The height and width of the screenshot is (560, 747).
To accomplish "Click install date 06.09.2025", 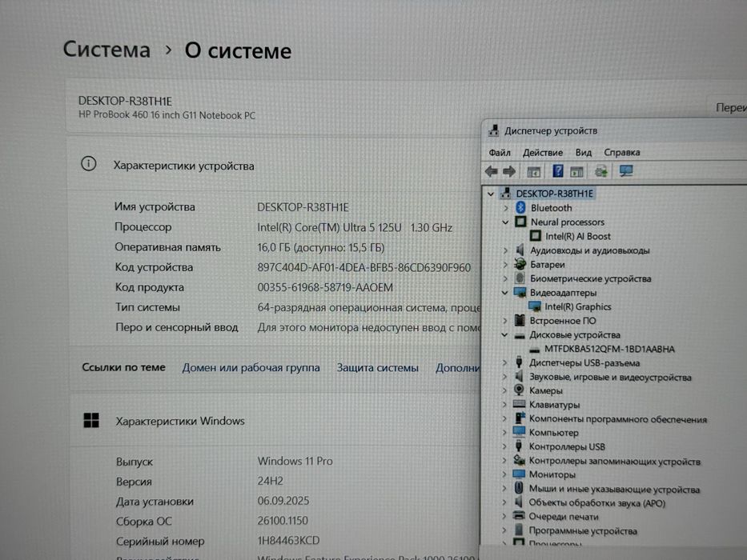I will click(283, 501).
